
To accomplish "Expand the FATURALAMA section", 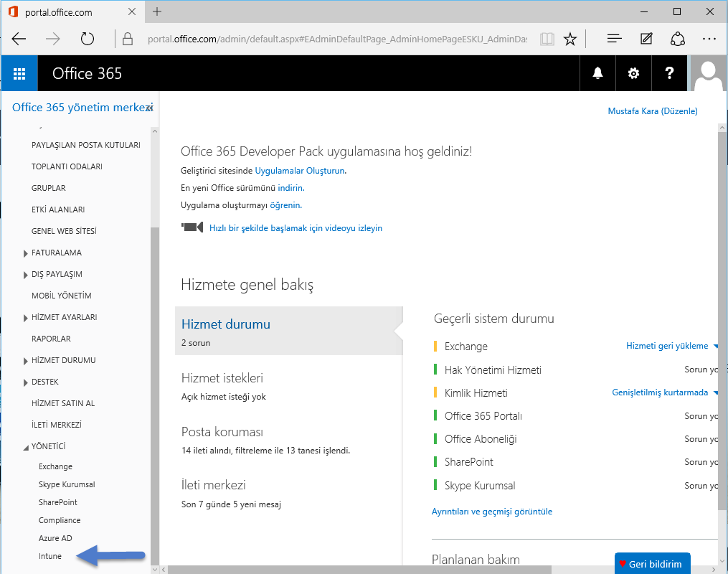I will [x=26, y=253].
